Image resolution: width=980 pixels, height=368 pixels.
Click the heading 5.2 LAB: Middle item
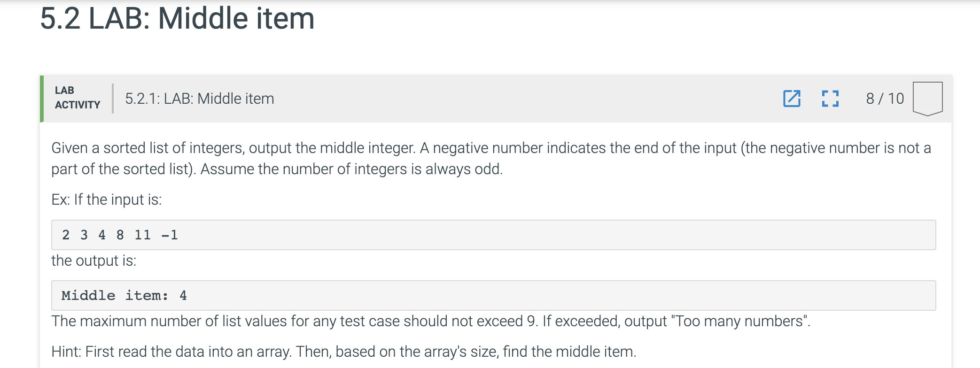coord(178,19)
